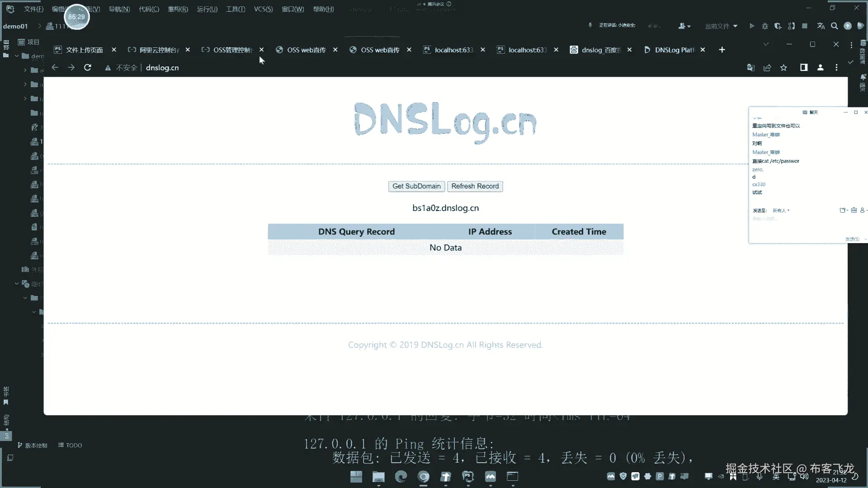Reload the dnslog.cn page
The width and height of the screenshot is (868, 488).
coord(88,67)
